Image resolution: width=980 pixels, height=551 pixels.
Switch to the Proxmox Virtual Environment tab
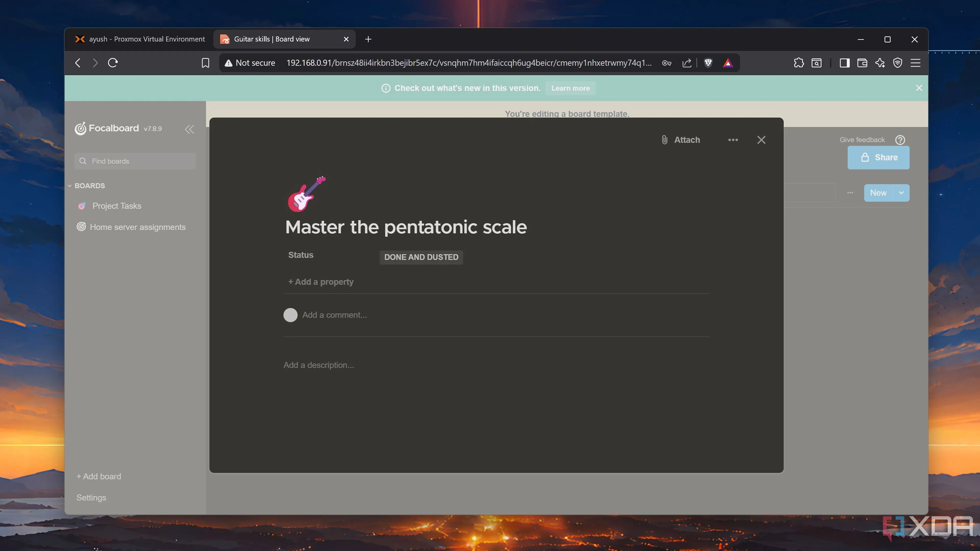click(140, 39)
